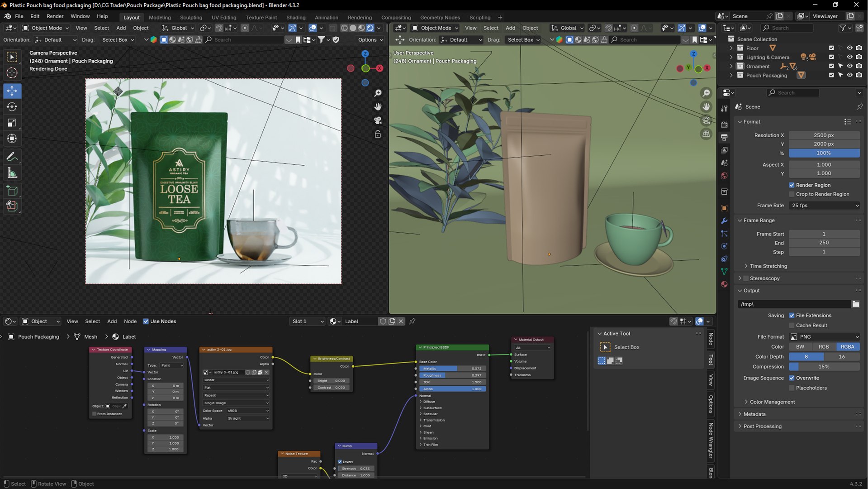Expand the Pouch Packaging collection
This screenshot has width=868, height=489.
[731, 75]
